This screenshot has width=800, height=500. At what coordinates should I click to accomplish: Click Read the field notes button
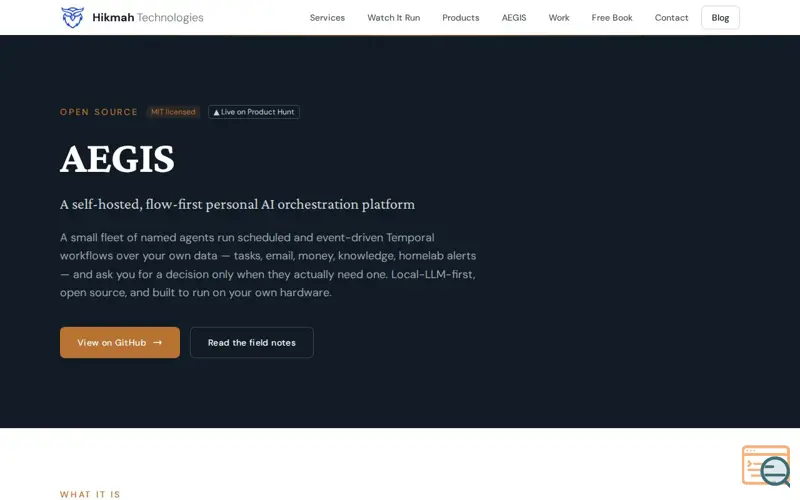(252, 342)
